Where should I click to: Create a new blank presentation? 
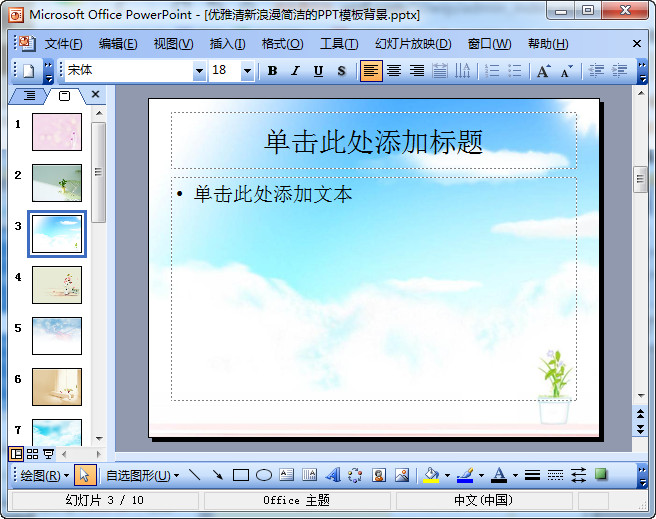tap(28, 71)
